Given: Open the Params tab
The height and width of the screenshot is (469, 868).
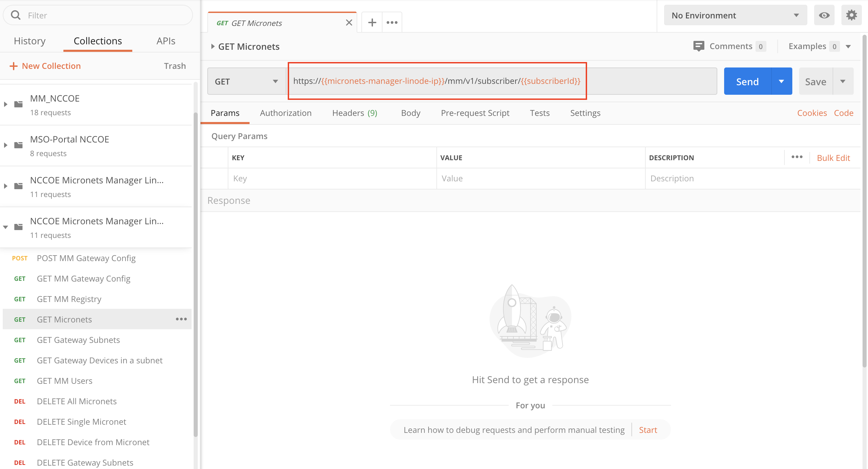Looking at the screenshot, I should (225, 113).
